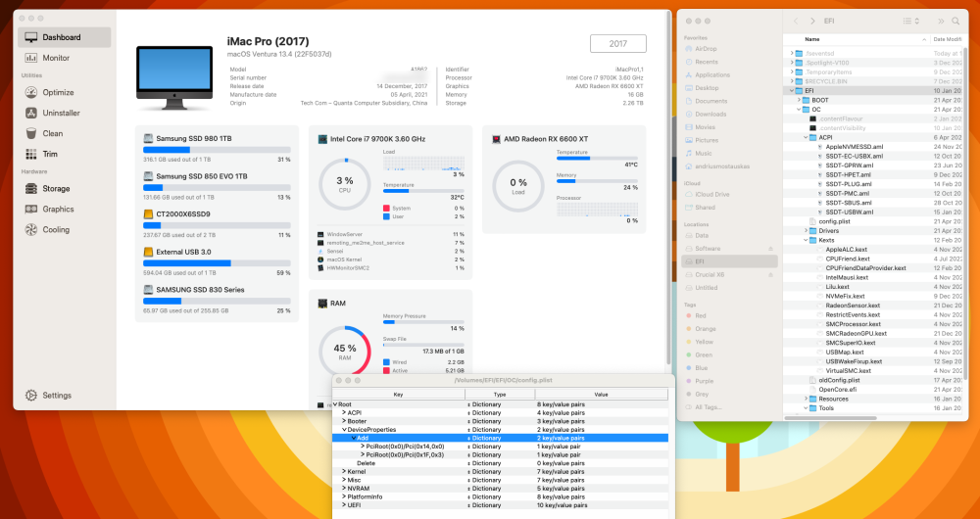Eject the Crucial X6 volume
This screenshot has height=519, width=980.
pos(770,275)
